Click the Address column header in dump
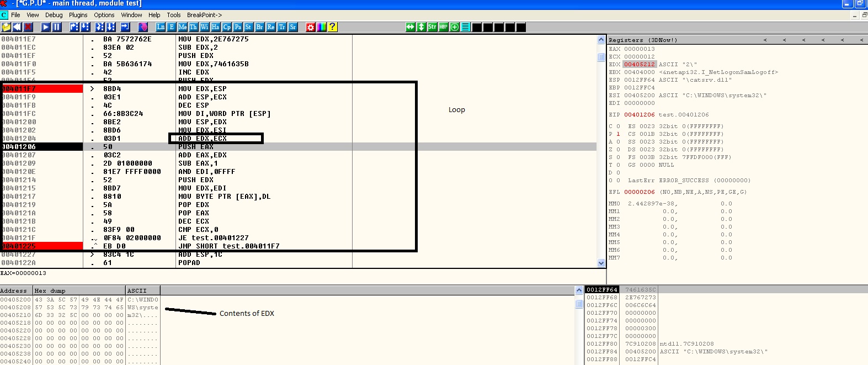This screenshot has height=365, width=868. click(16, 290)
